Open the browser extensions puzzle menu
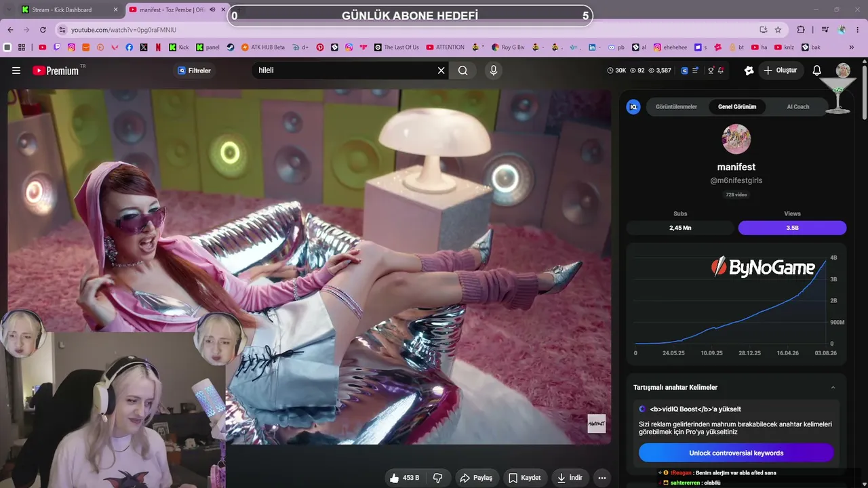 (801, 30)
